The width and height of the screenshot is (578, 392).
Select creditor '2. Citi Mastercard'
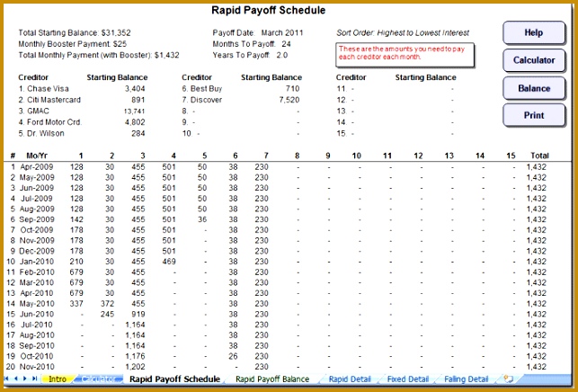[49, 100]
